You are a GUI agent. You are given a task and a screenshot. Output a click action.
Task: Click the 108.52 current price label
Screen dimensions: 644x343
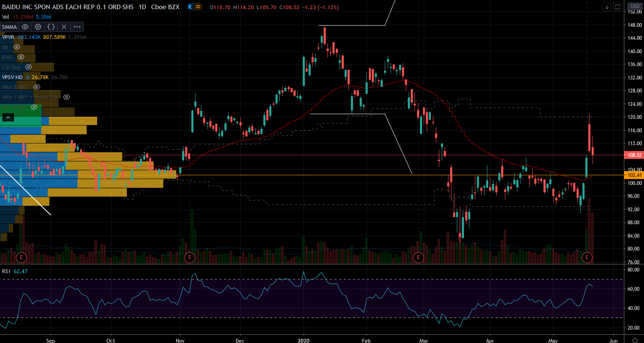(x=634, y=155)
